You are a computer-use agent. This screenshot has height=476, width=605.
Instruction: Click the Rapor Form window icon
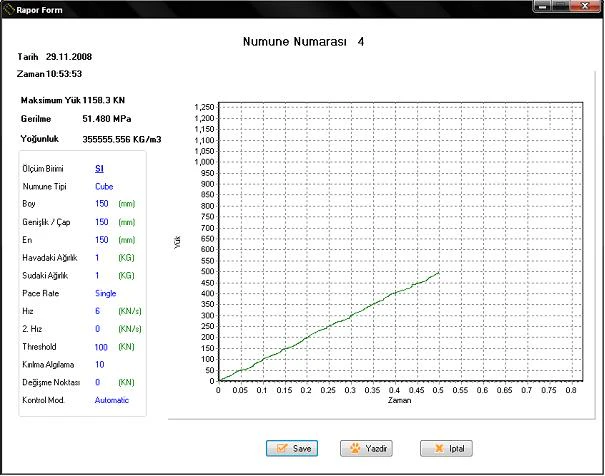[x=9, y=7]
